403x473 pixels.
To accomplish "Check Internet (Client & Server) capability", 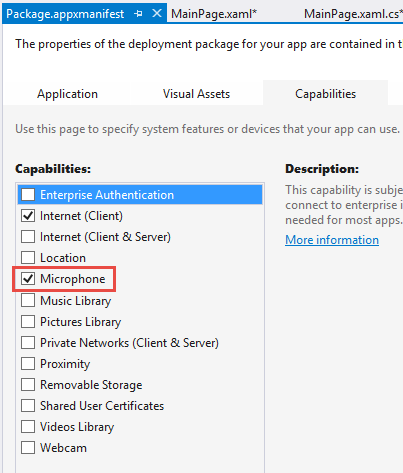I will (28, 237).
